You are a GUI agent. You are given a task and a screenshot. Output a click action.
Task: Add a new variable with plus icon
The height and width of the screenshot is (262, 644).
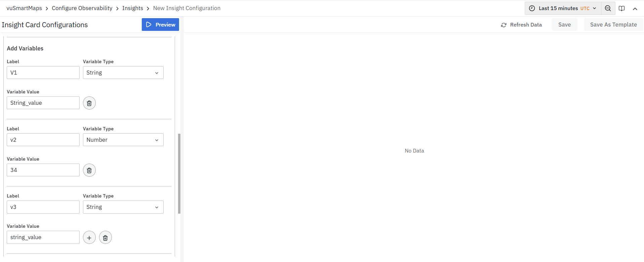pos(89,237)
